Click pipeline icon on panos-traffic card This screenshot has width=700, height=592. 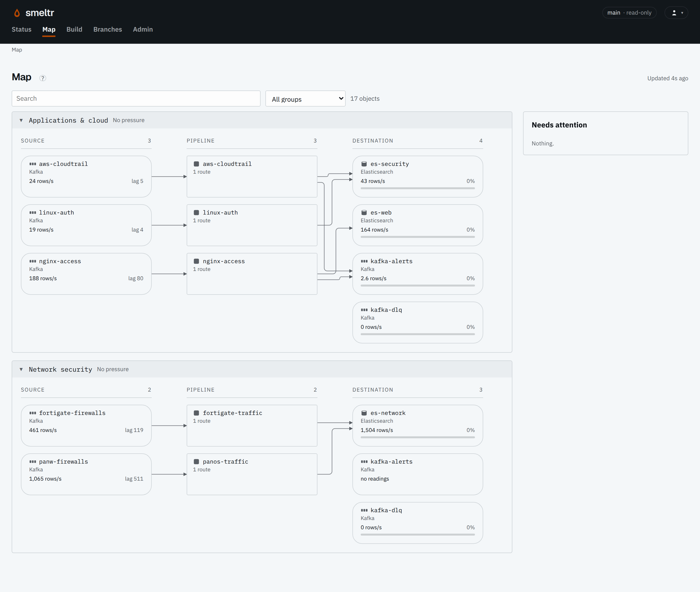tap(197, 462)
